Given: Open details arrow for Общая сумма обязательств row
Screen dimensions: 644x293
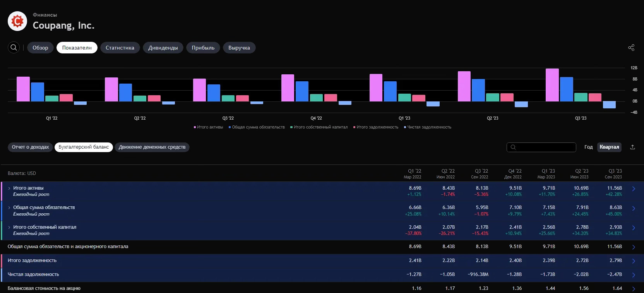Looking at the screenshot, I should (634, 209).
